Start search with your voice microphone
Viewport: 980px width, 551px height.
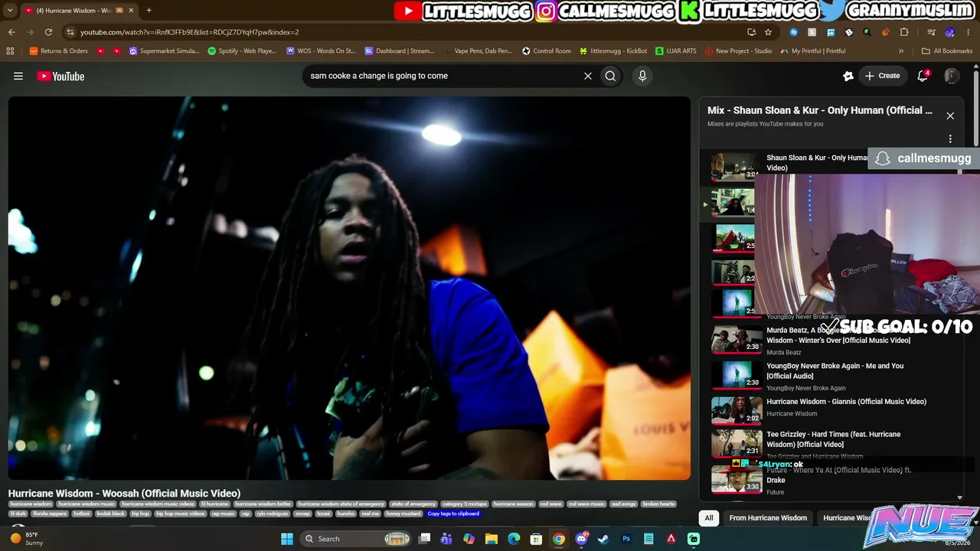pyautogui.click(x=642, y=76)
